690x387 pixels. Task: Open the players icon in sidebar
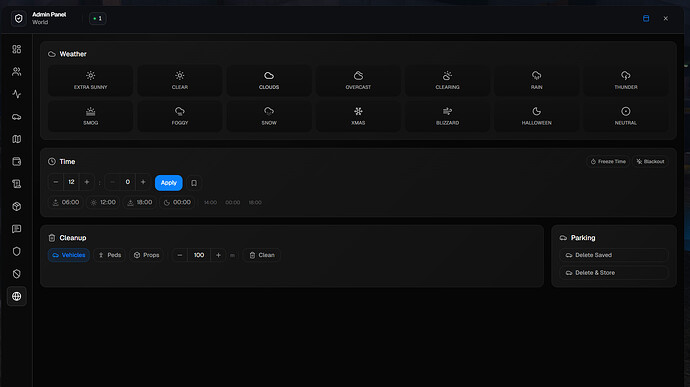(17, 72)
